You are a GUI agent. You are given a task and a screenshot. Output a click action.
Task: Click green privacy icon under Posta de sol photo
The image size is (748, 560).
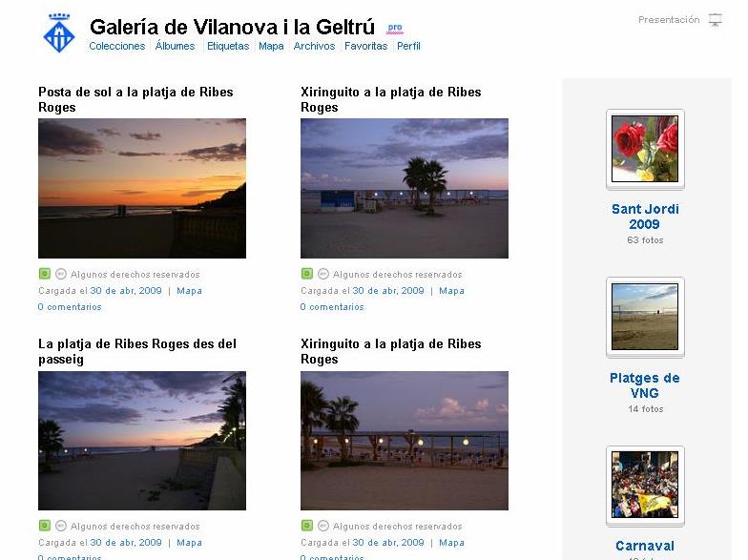click(x=44, y=274)
